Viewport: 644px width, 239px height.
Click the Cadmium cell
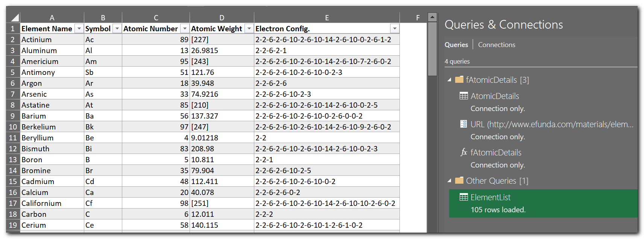(x=52, y=181)
